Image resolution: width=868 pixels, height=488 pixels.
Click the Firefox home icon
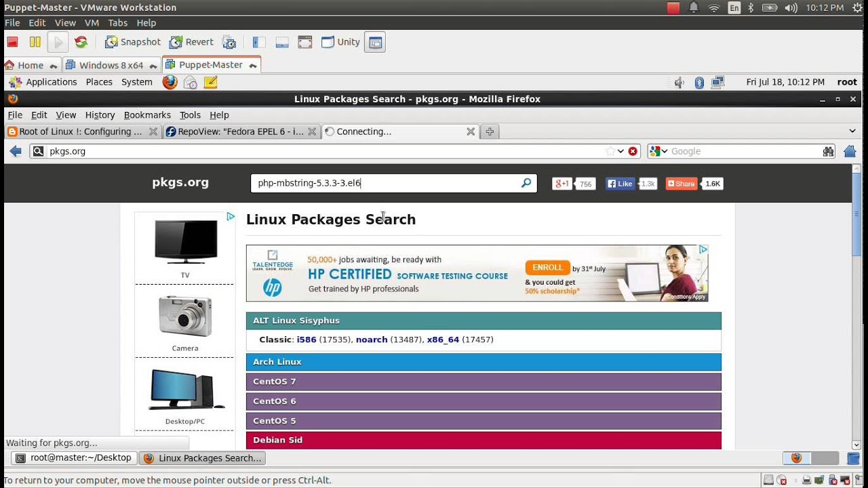[850, 151]
